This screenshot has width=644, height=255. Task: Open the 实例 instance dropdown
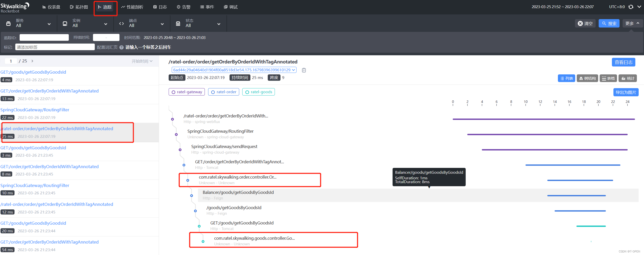(x=85, y=23)
